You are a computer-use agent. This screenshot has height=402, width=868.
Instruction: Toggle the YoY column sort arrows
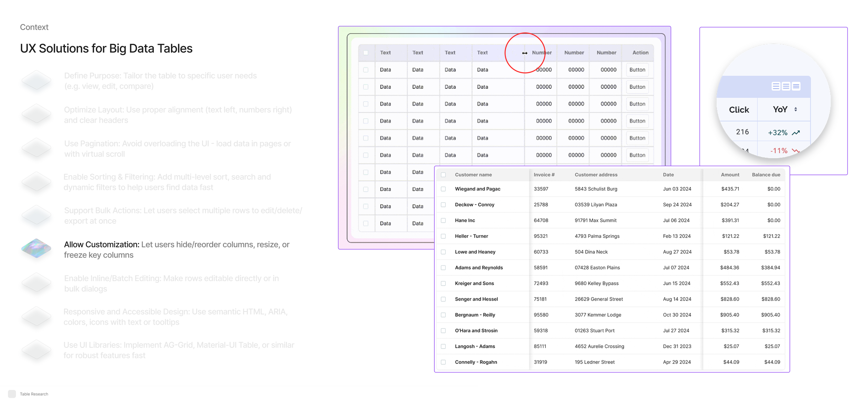coord(795,109)
